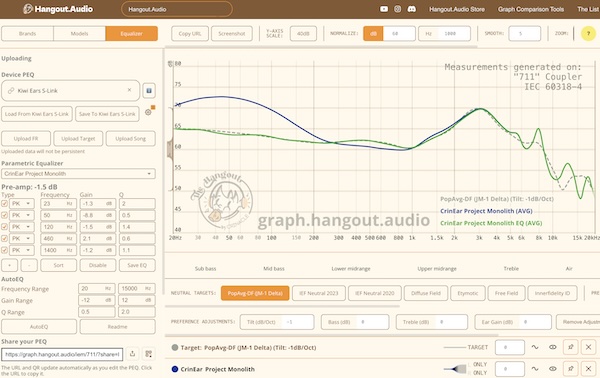
Task: Toggle the 50 Hz filter checkbox
Action: click(x=5, y=215)
